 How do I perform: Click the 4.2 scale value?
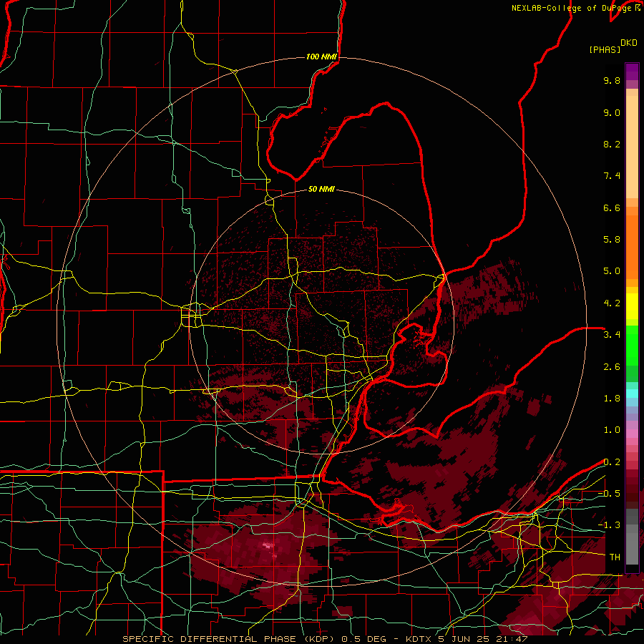[x=612, y=303]
